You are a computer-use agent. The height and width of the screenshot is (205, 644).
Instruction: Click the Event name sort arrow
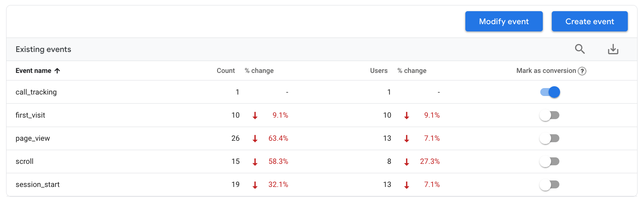[x=57, y=71]
